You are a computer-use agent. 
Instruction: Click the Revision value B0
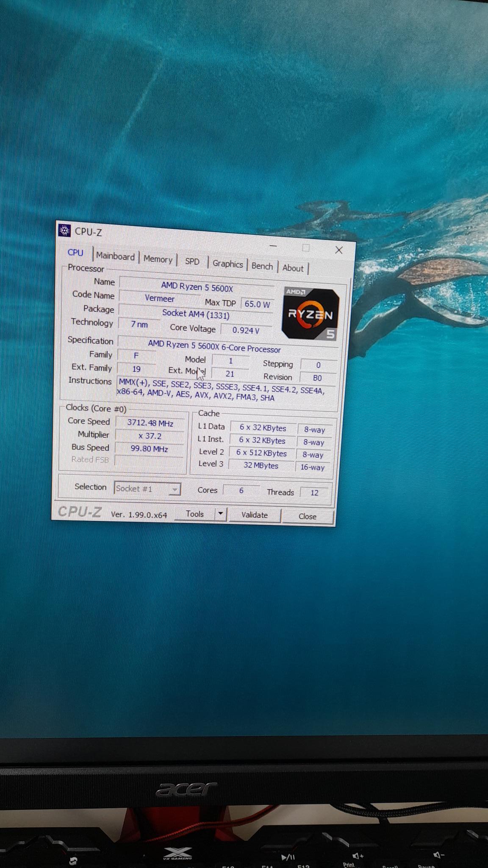317,378
